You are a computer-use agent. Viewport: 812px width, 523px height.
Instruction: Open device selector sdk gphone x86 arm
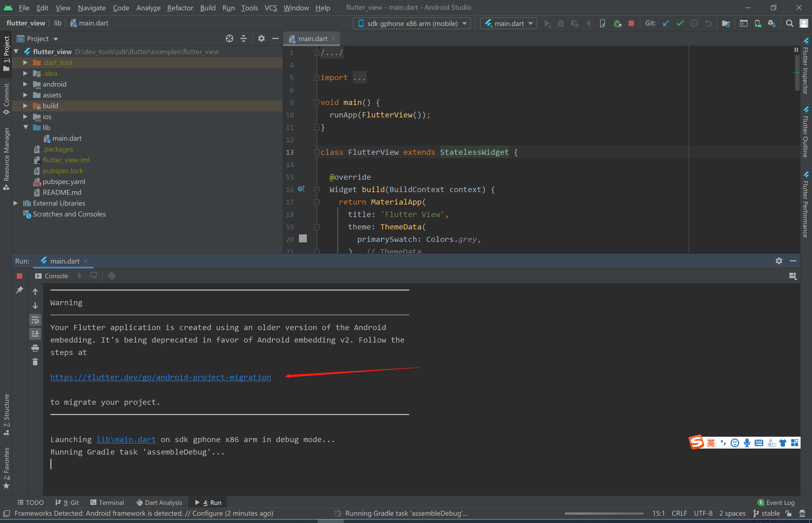point(412,24)
